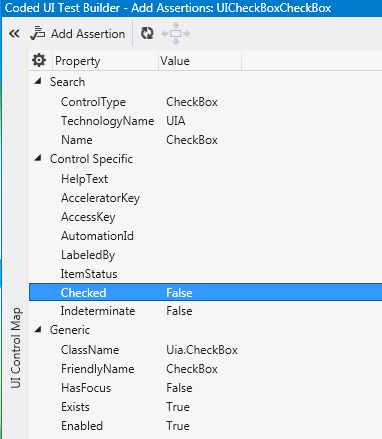
Task: Select the Checked property row
Action: coord(205,292)
